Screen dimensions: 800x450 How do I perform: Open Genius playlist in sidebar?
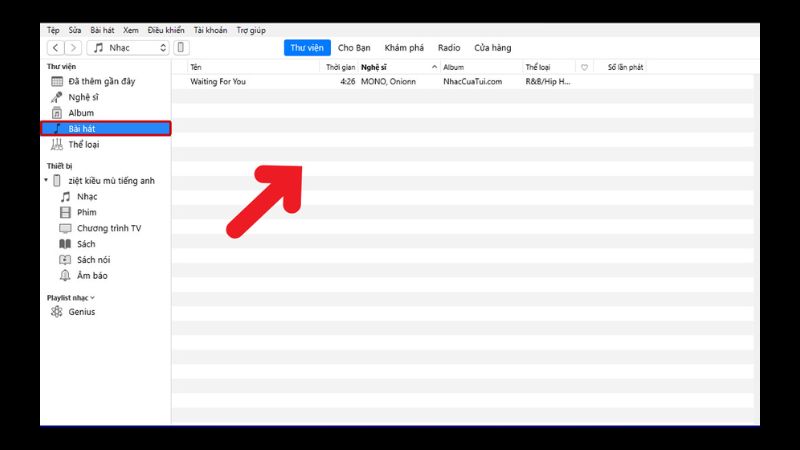(83, 313)
